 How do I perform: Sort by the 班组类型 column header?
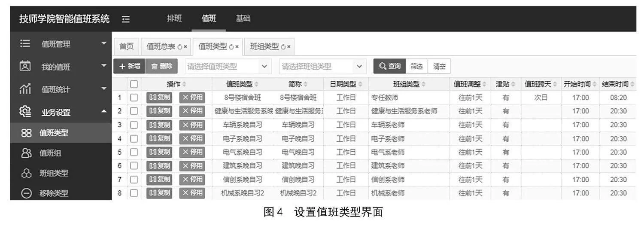tap(409, 84)
